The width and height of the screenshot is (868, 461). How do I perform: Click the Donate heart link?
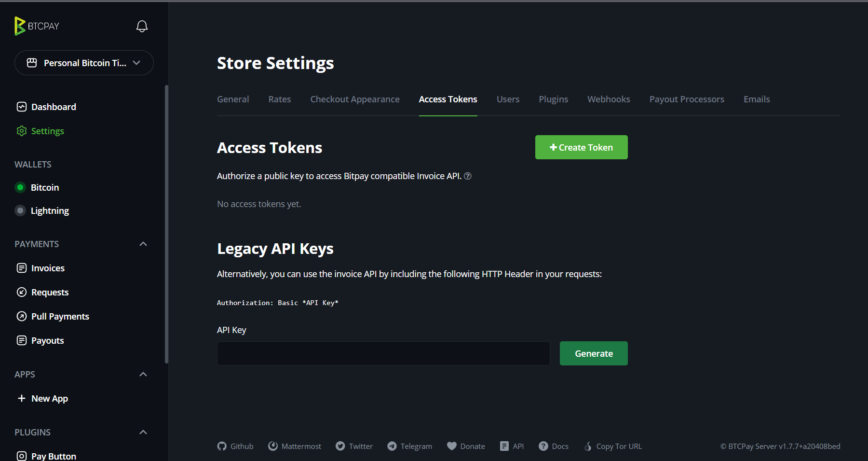coord(466,446)
